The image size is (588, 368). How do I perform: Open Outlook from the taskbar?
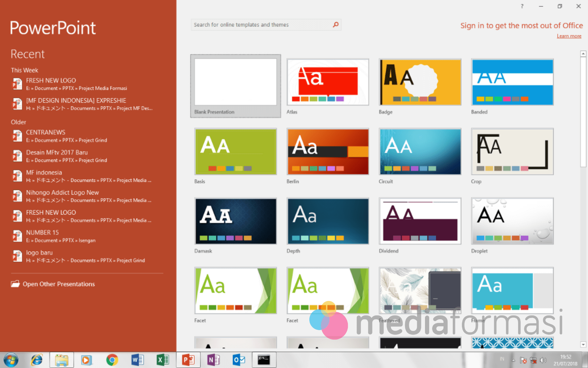239,360
